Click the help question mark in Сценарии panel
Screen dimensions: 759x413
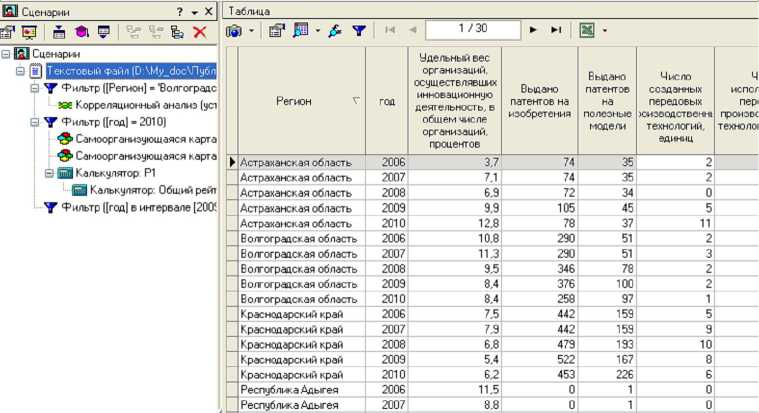[180, 10]
